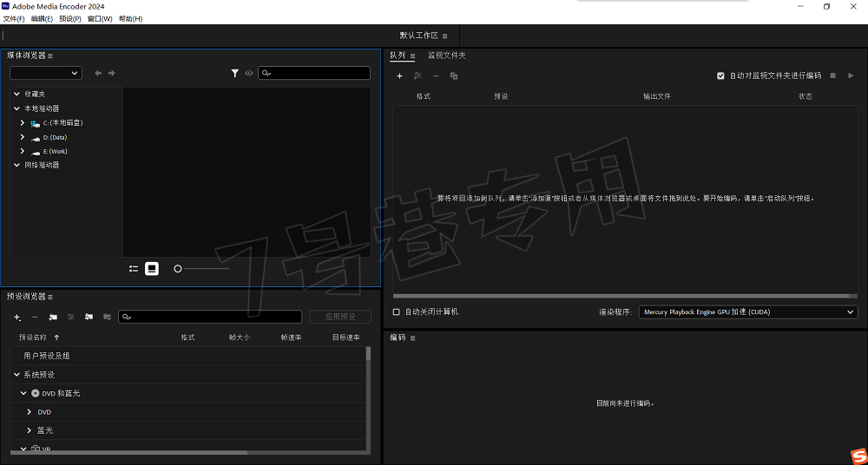Image resolution: width=868 pixels, height=465 pixels.
Task: Click the Media Browser search field
Action: coord(314,73)
